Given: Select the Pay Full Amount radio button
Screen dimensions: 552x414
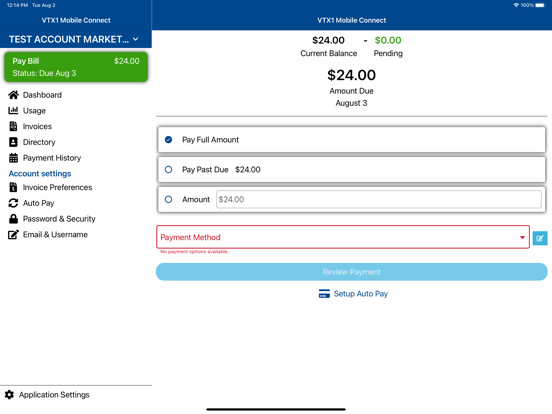Looking at the screenshot, I should point(169,140).
